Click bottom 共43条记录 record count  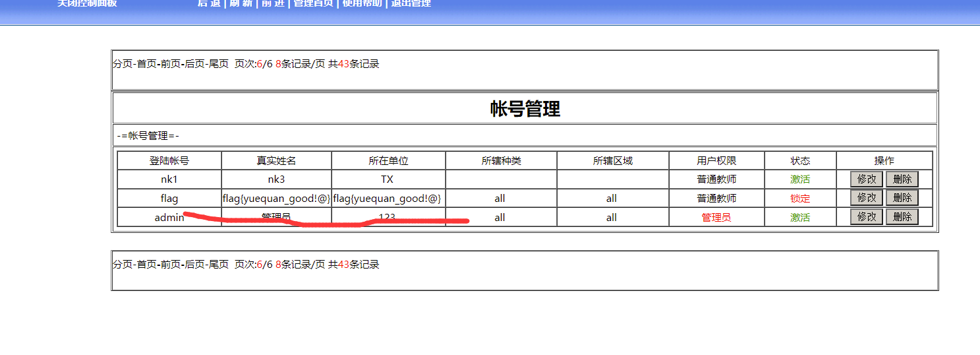354,265
